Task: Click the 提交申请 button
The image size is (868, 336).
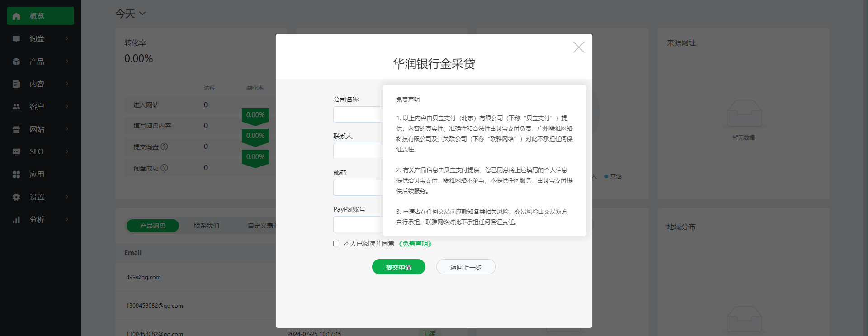Action: pyautogui.click(x=399, y=267)
